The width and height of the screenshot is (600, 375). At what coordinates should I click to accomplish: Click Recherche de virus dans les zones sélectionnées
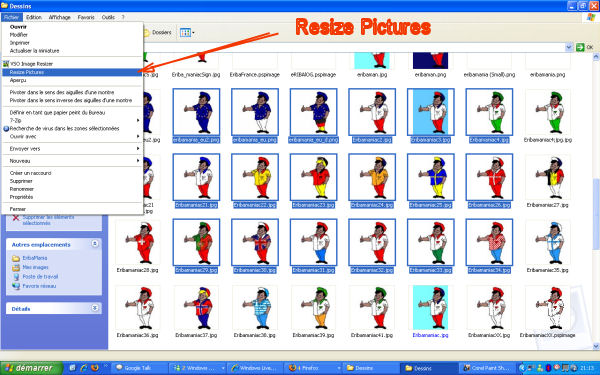coord(72,129)
